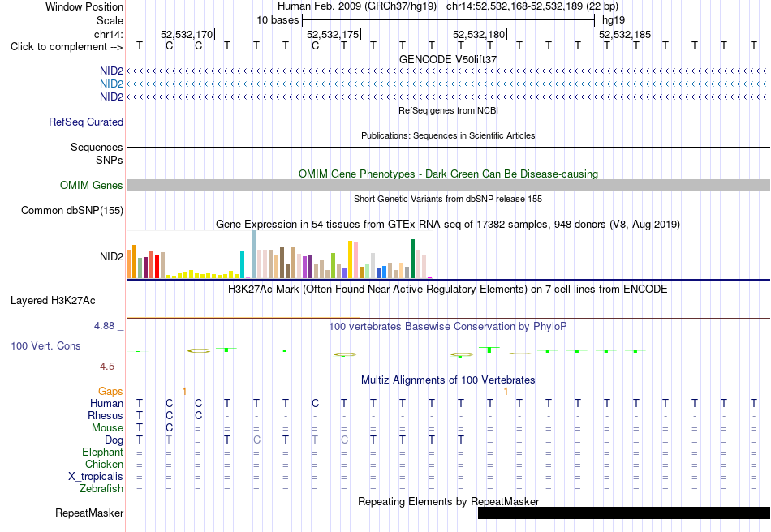Click the hg19 label next to scale bar

pyautogui.click(x=614, y=20)
